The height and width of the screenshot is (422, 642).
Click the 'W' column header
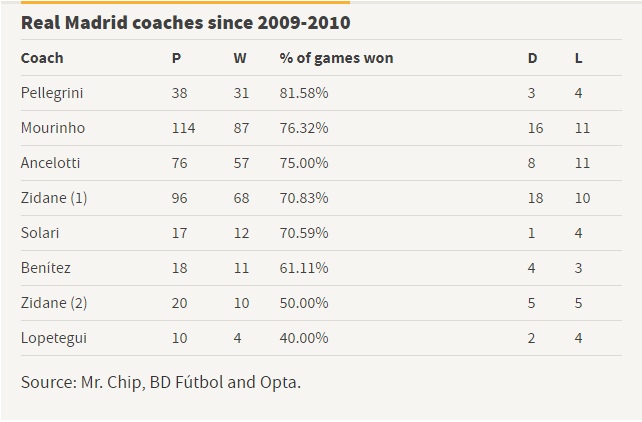coord(240,58)
